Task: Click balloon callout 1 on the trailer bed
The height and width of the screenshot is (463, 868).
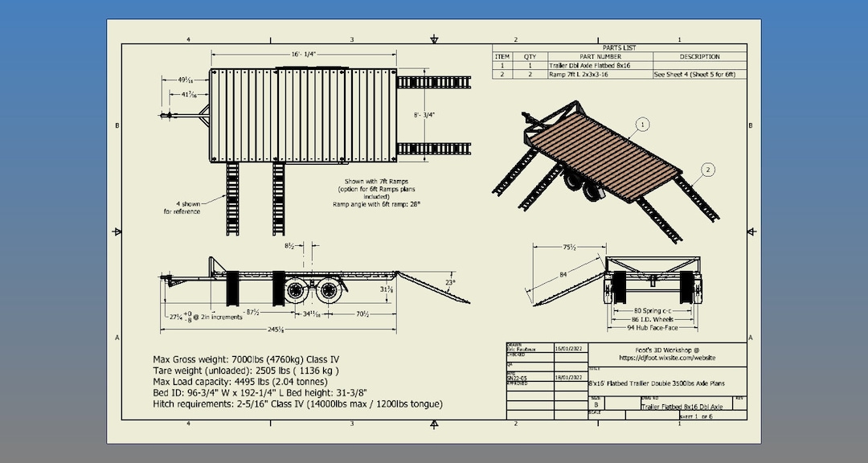Action: click(642, 125)
